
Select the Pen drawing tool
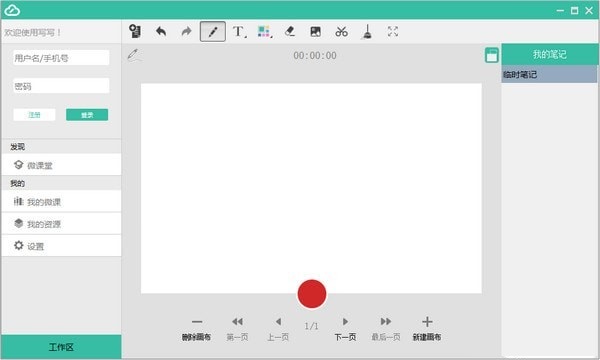213,31
